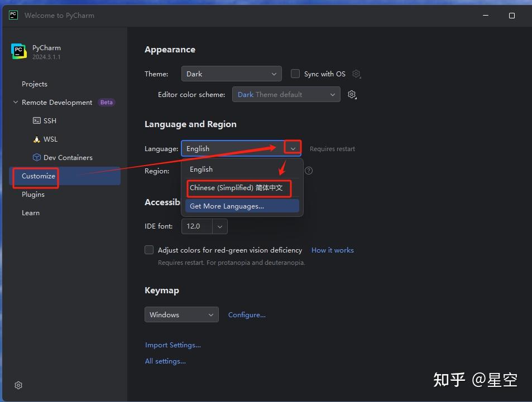
Task: Choose Get More Languages option
Action: click(x=242, y=206)
